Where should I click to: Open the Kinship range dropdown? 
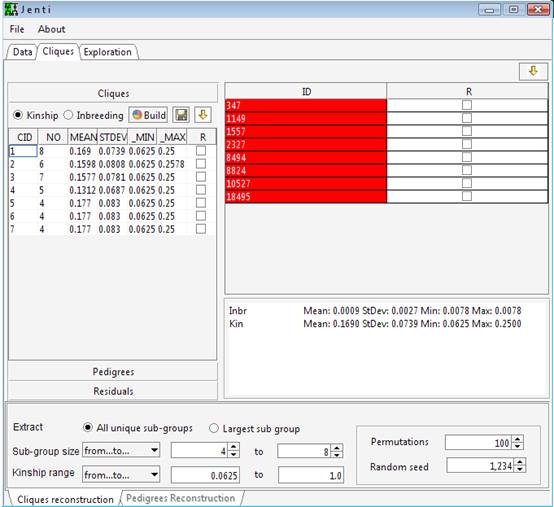[121, 474]
